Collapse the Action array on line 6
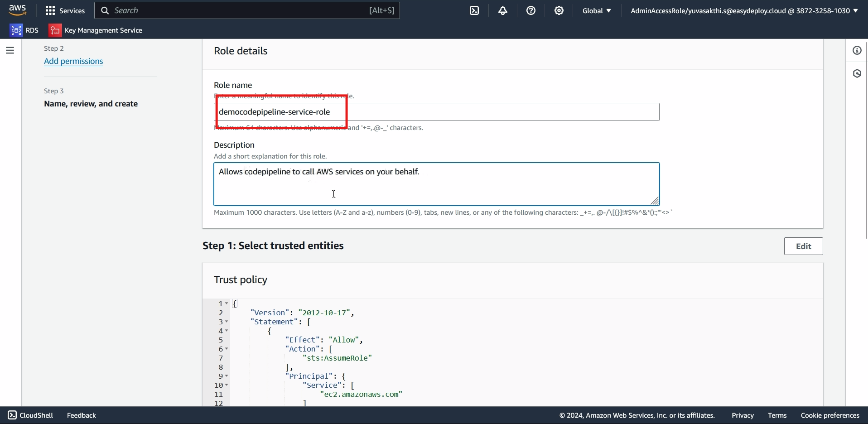The image size is (868, 424). tap(227, 349)
